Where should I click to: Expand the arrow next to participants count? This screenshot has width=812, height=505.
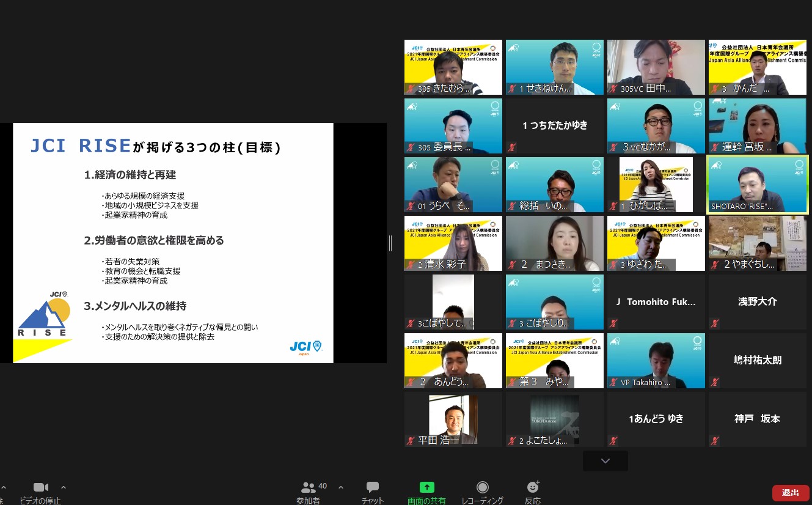click(341, 487)
